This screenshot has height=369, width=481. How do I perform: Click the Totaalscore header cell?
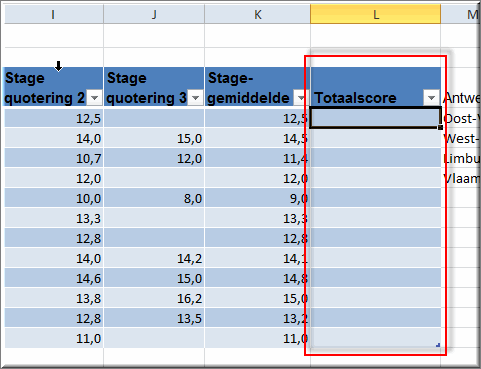(376, 87)
